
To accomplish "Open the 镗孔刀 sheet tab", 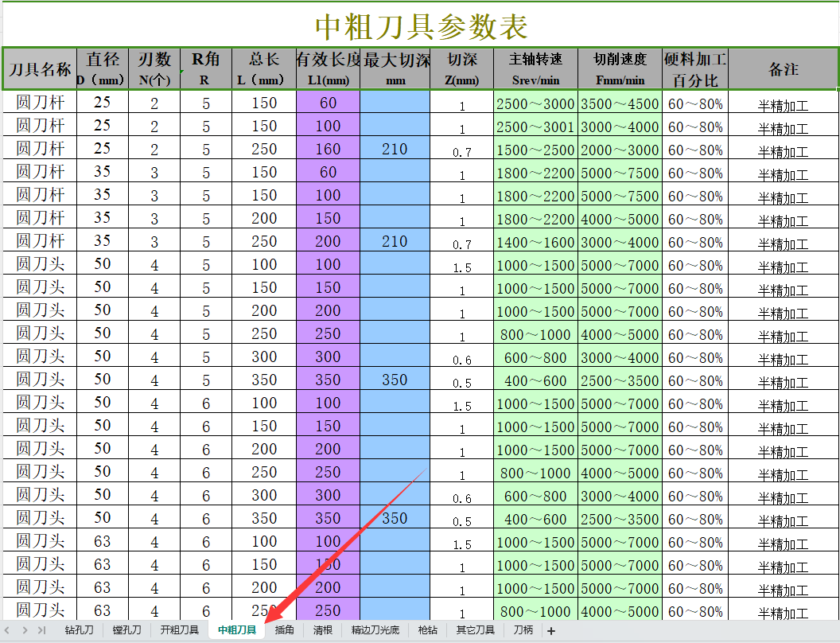I will pyautogui.click(x=127, y=630).
